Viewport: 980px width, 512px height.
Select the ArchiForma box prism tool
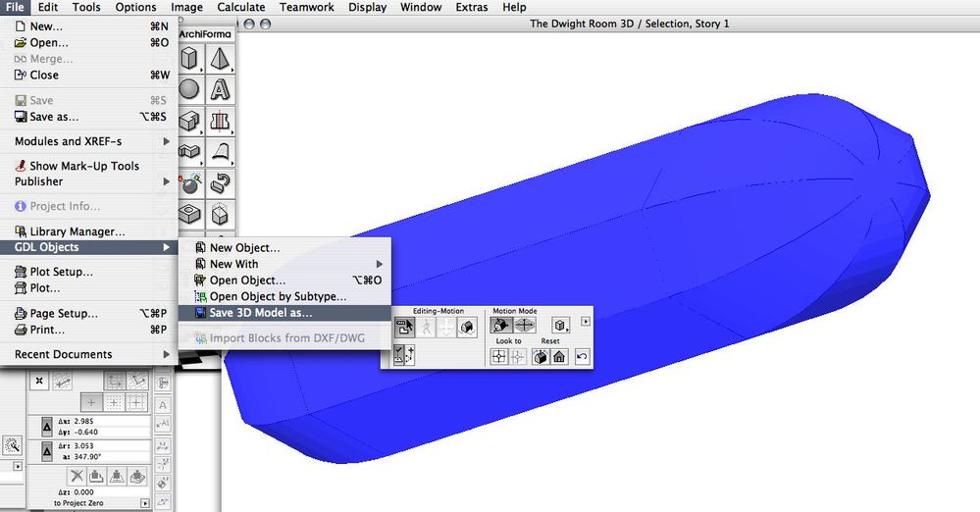(x=190, y=59)
